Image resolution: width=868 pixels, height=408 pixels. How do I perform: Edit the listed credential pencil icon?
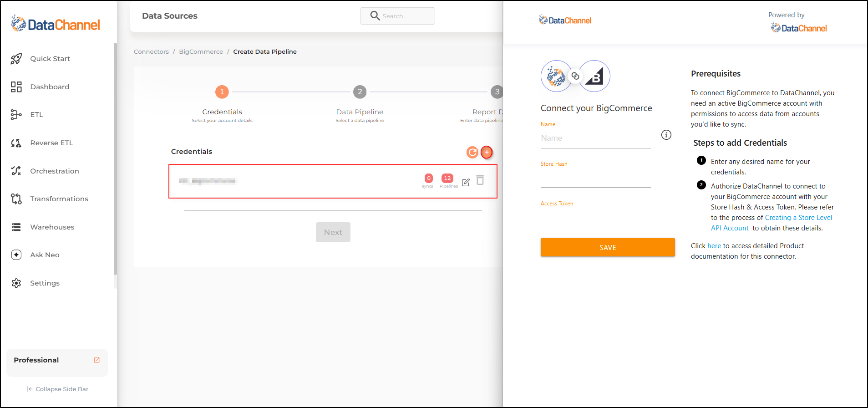(x=466, y=182)
